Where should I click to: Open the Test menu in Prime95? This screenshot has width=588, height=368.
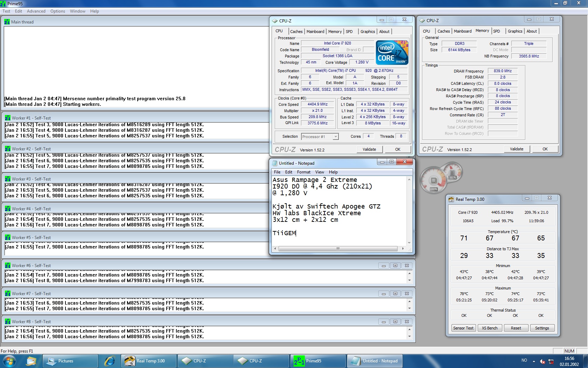[6, 11]
